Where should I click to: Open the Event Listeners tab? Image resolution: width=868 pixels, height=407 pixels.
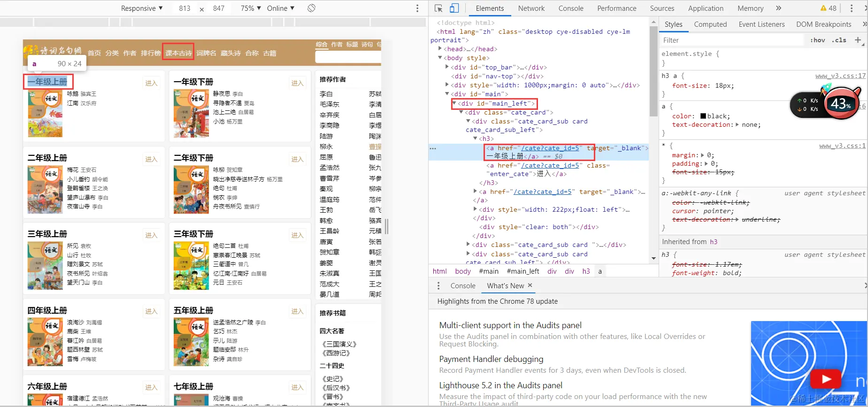[761, 24]
